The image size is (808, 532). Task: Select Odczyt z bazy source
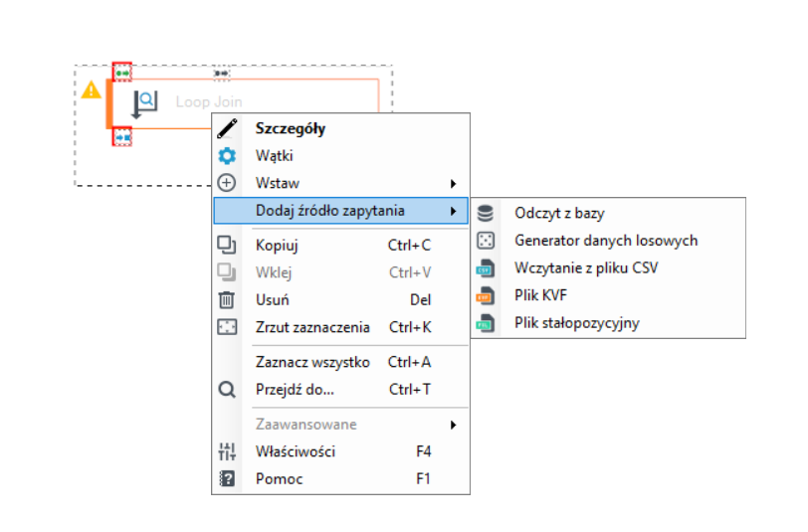click(608, 213)
